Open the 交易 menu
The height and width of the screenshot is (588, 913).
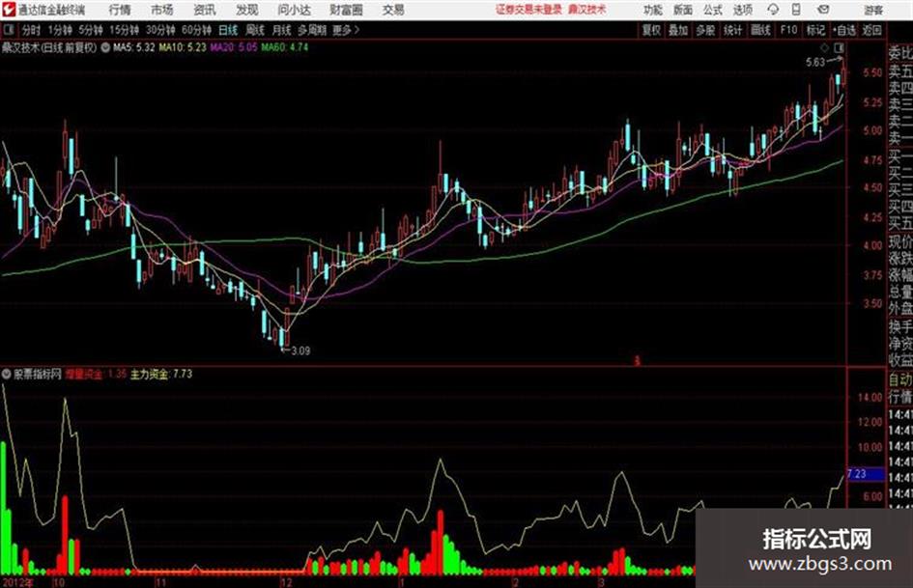(393, 10)
